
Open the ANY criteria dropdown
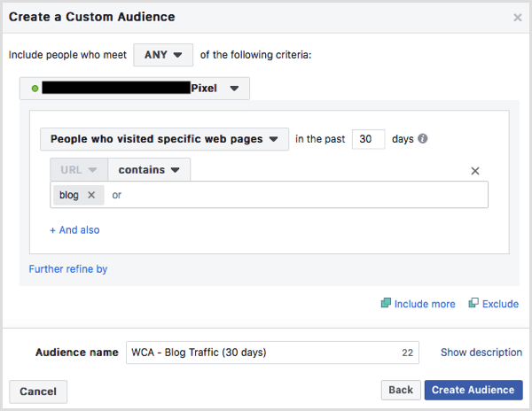(x=162, y=54)
